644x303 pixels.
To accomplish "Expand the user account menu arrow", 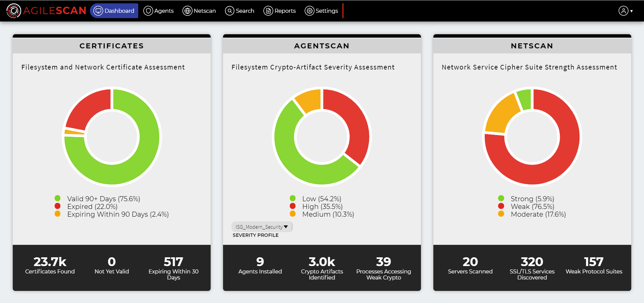I will tap(632, 11).
